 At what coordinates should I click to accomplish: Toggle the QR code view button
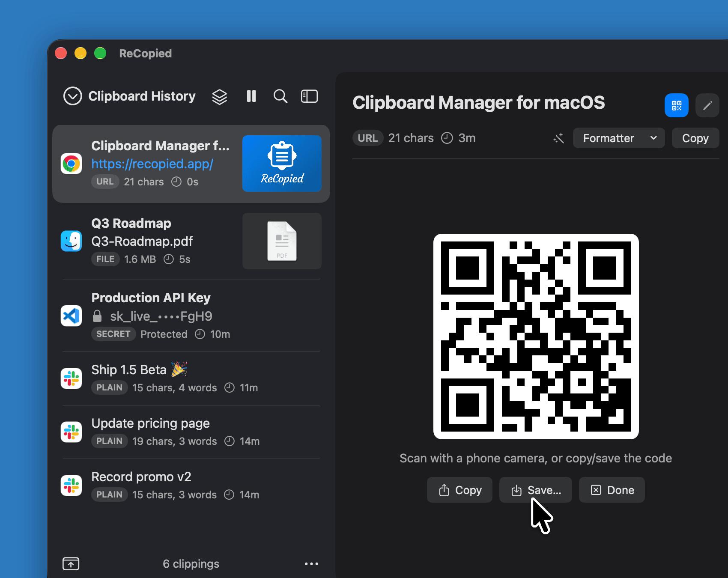677,105
